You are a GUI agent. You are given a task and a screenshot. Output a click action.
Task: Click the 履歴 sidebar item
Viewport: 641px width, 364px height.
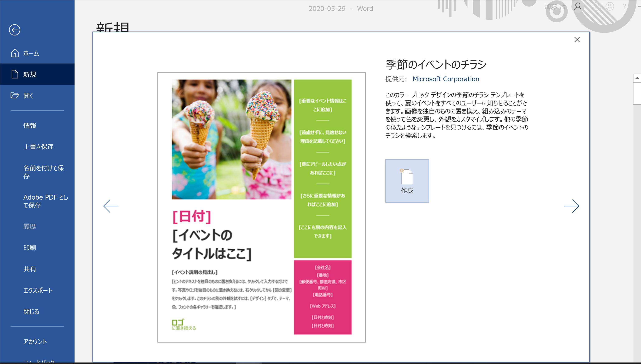click(37, 227)
